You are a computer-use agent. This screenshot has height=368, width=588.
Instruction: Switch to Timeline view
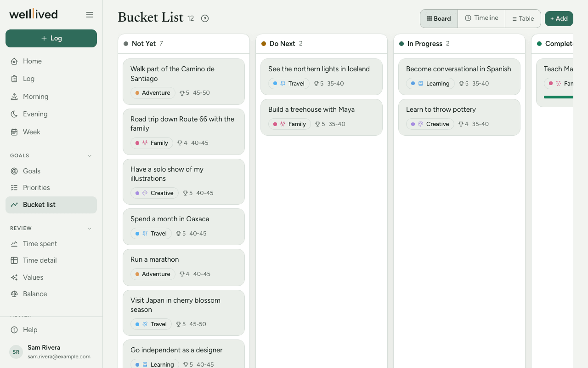point(481,18)
